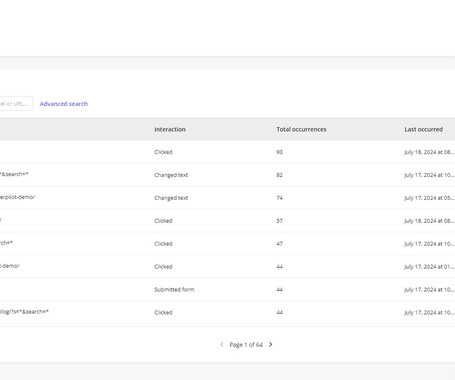This screenshot has height=380, width=455.
Task: Select the URL ending in 'log/?s=*&search=*'
Action: point(24,312)
